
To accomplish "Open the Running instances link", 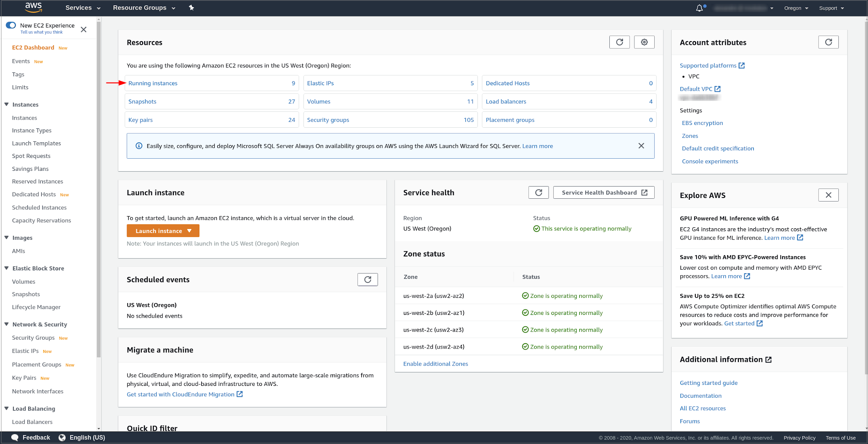I will coord(153,83).
